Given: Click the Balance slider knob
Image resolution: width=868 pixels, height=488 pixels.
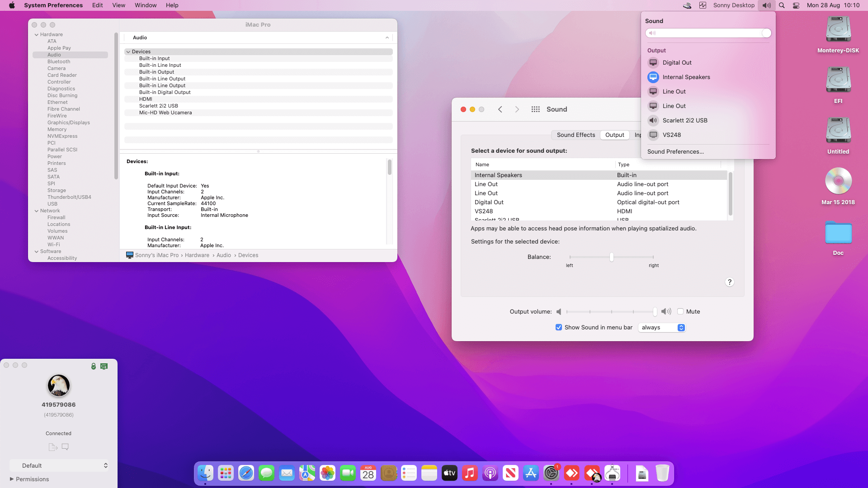Looking at the screenshot, I should (612, 257).
